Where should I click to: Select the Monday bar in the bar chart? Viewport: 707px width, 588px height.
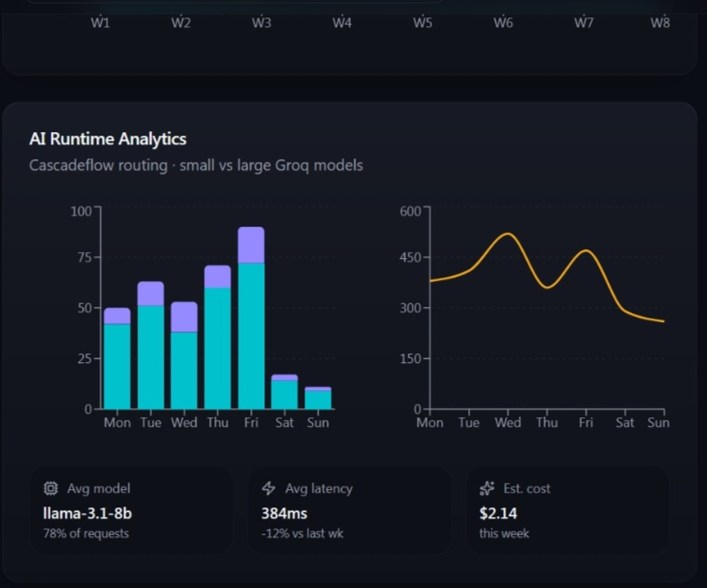point(117,359)
